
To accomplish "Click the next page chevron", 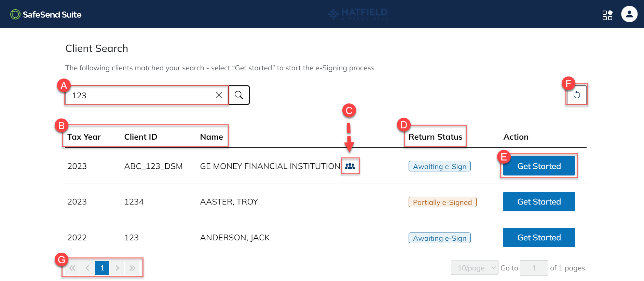I will [118, 268].
